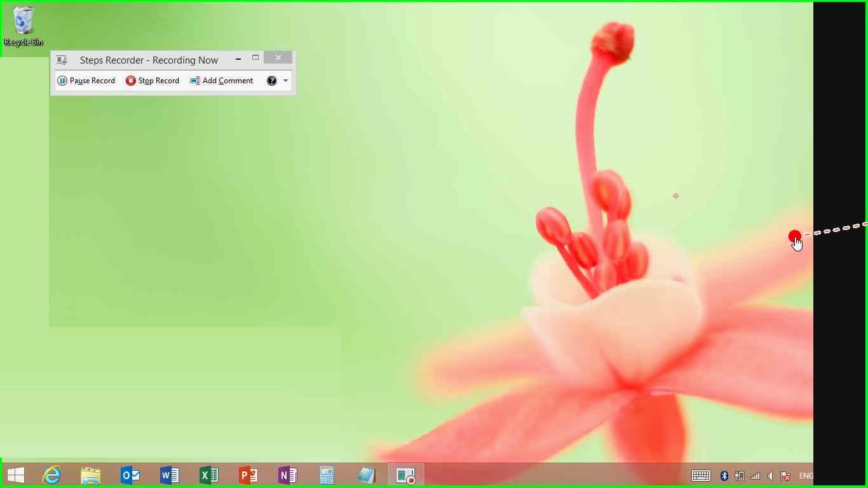
Task: Select the Steps Recorder taskbar button
Action: point(405,475)
